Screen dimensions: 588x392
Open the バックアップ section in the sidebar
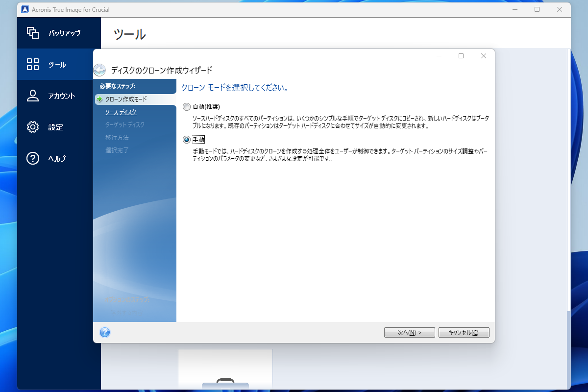tap(59, 33)
